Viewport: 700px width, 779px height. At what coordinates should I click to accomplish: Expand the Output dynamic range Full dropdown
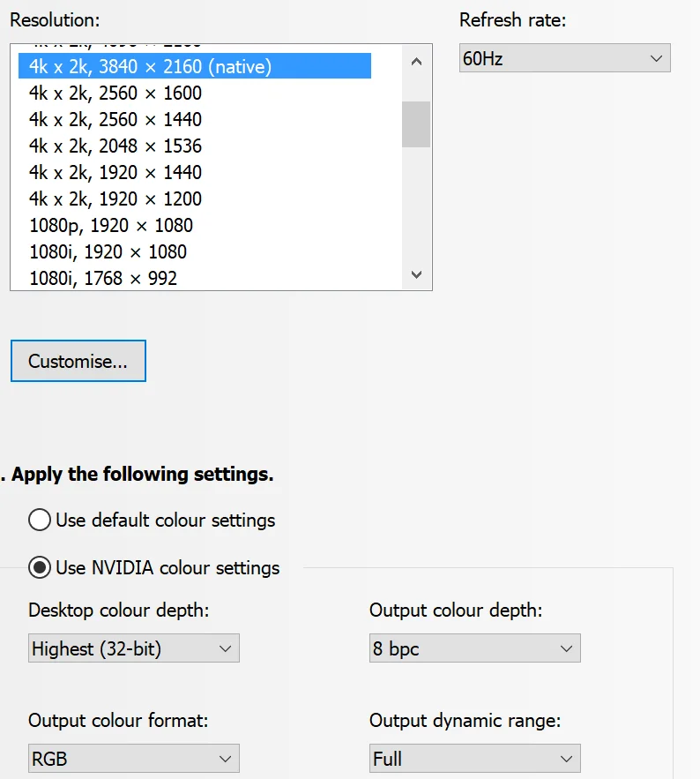(x=474, y=758)
